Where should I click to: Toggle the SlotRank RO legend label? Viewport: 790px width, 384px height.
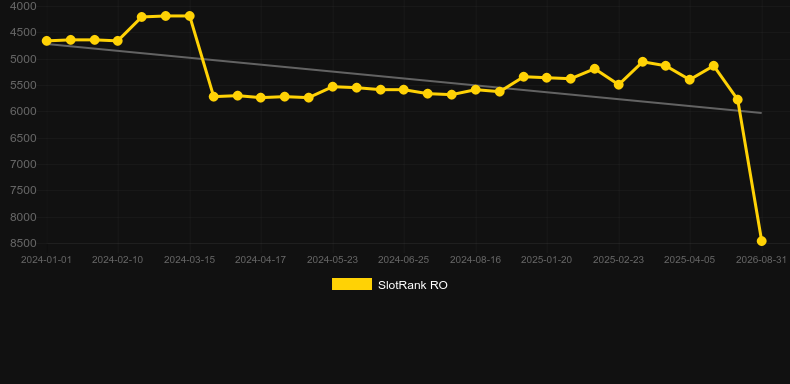point(413,285)
